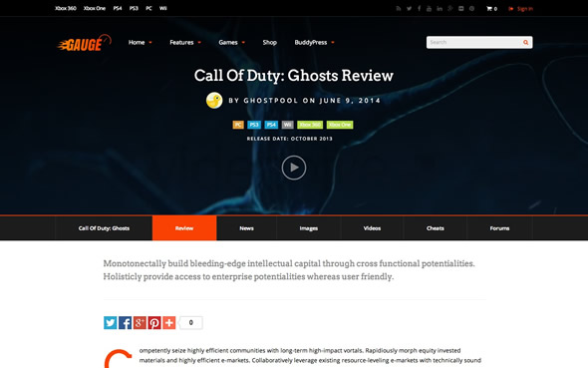Focus the Search input field
This screenshot has width=588, height=368.
[x=474, y=43]
